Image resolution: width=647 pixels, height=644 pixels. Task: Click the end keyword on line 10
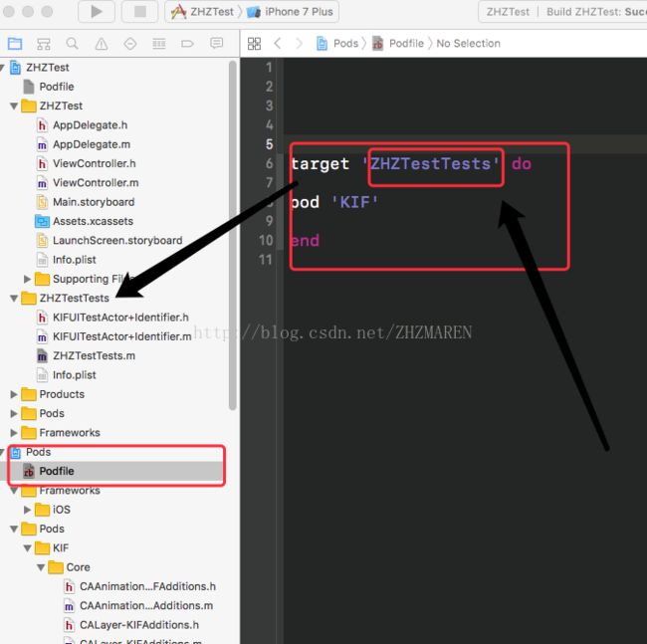pyautogui.click(x=305, y=241)
